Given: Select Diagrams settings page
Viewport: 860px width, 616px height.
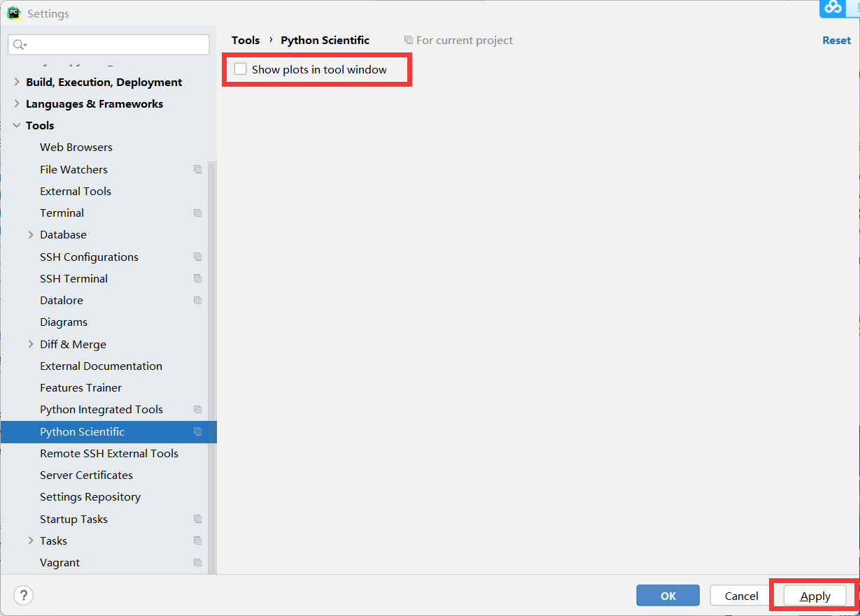Looking at the screenshot, I should [x=64, y=322].
